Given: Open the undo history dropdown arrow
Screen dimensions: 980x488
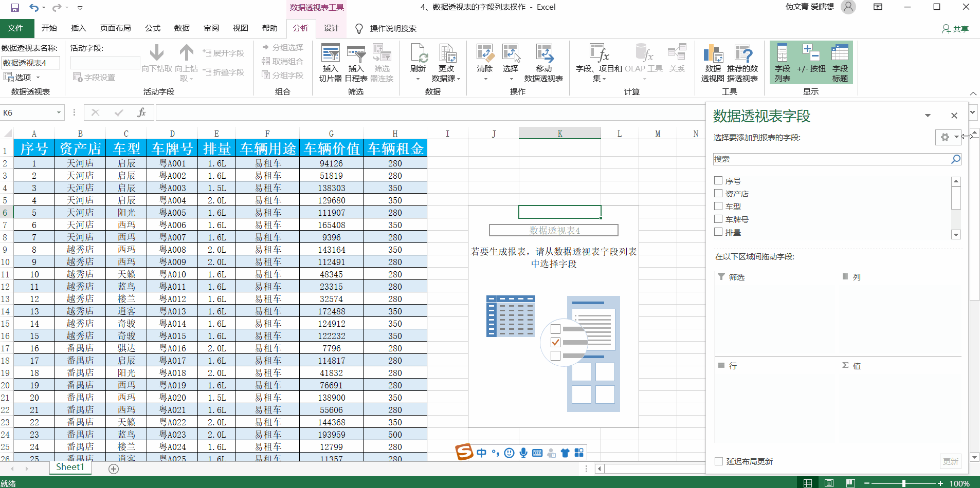Looking at the screenshot, I should pyautogui.click(x=44, y=8).
